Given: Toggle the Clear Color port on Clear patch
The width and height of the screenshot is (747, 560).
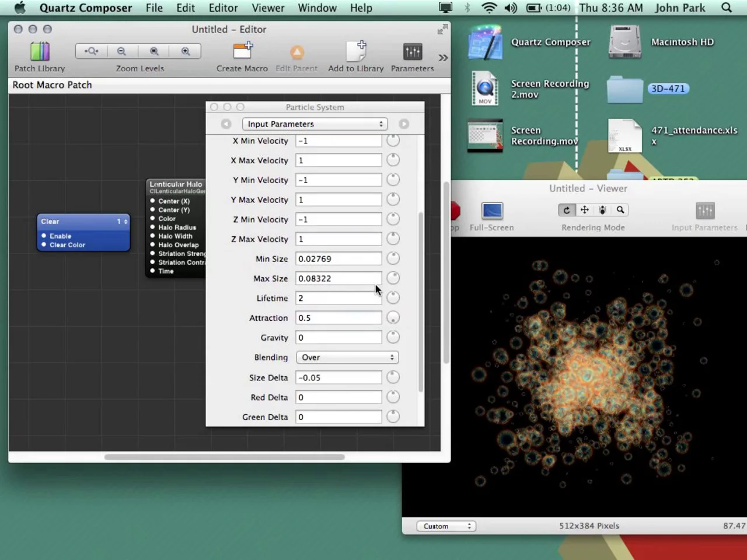Looking at the screenshot, I should (44, 245).
